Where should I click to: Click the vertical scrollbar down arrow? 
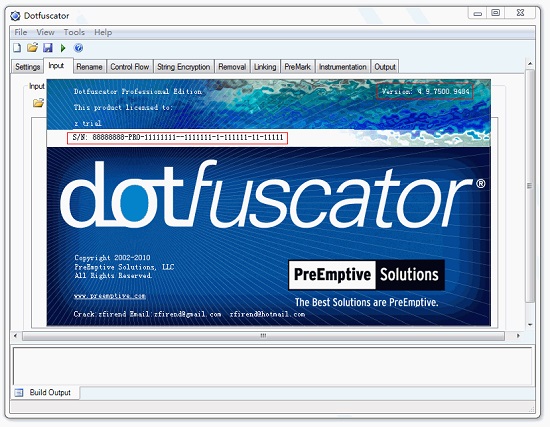[x=530, y=325]
